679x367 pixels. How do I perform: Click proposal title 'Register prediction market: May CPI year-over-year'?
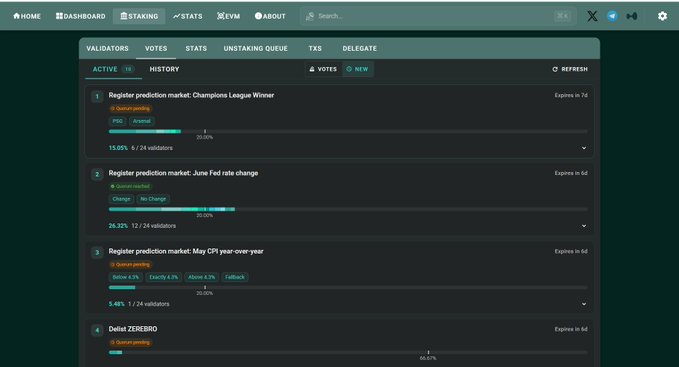click(x=186, y=251)
